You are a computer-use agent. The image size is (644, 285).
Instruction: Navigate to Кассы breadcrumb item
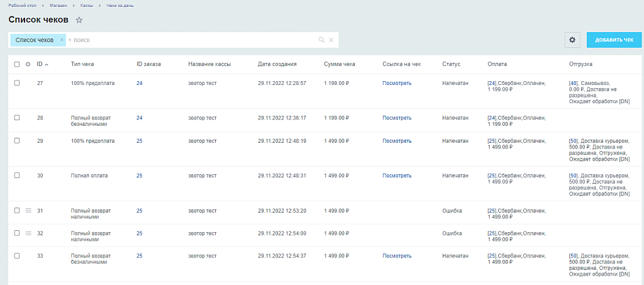[87, 5]
